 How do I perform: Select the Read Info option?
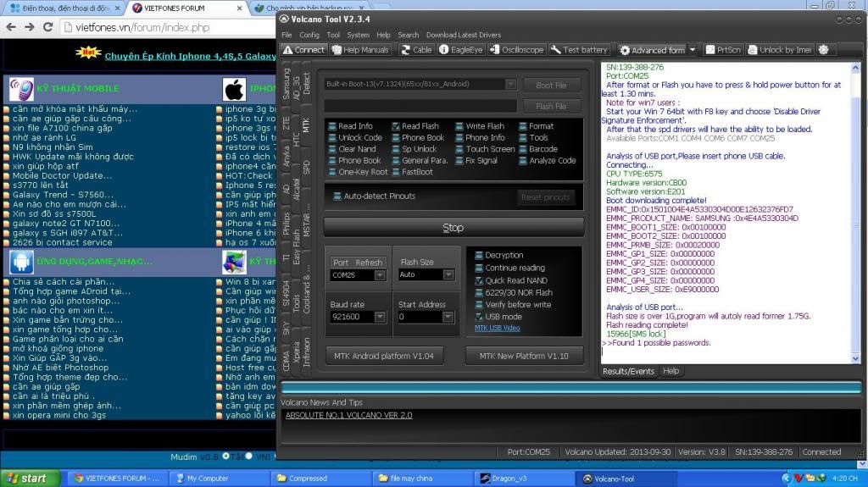point(350,126)
